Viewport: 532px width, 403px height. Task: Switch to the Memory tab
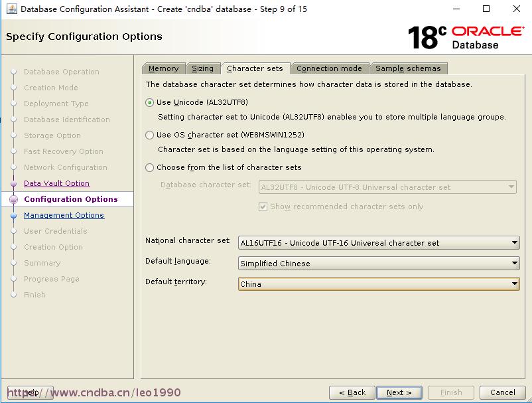pos(164,68)
